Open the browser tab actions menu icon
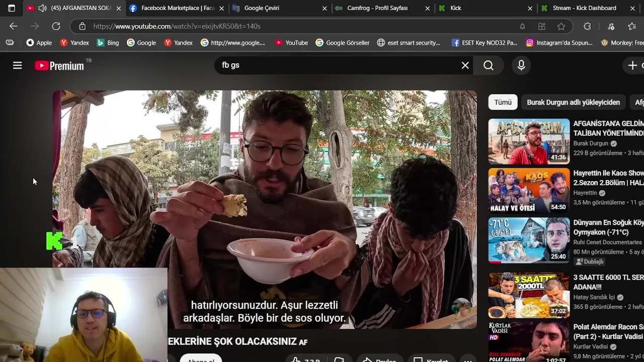This screenshot has height=362, width=644. tap(12, 8)
